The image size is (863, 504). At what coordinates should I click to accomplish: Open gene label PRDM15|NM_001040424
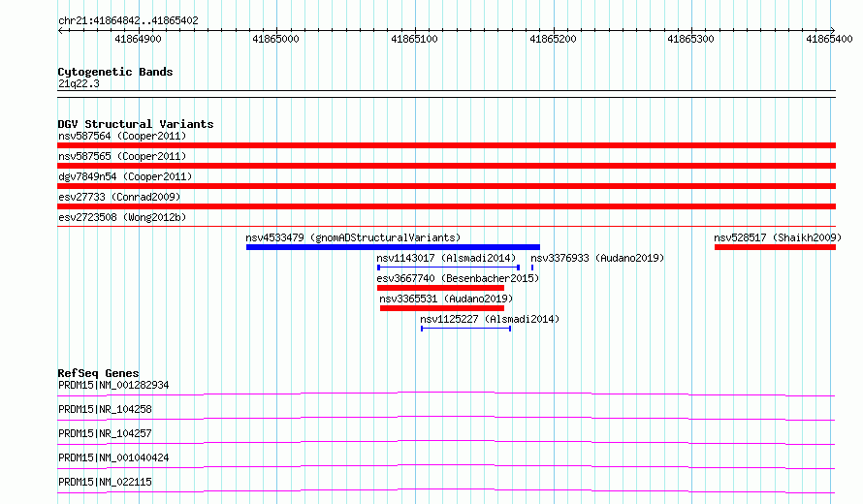coord(113,457)
